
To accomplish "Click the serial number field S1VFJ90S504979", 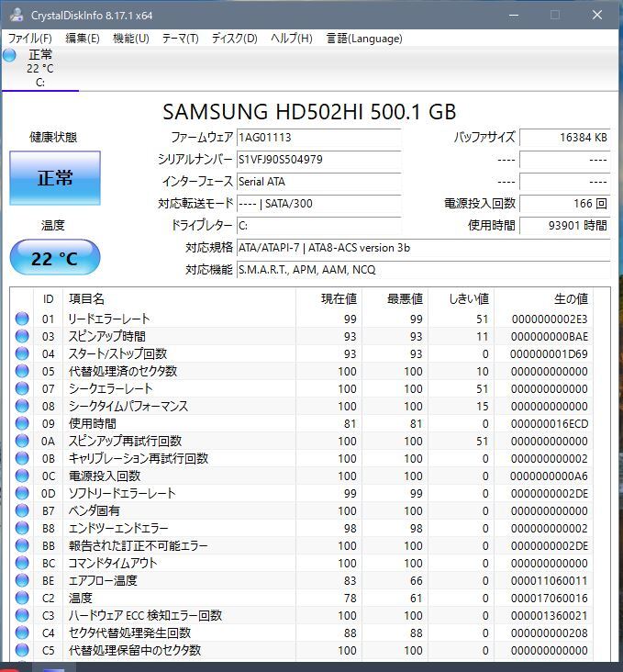I will tap(319, 160).
